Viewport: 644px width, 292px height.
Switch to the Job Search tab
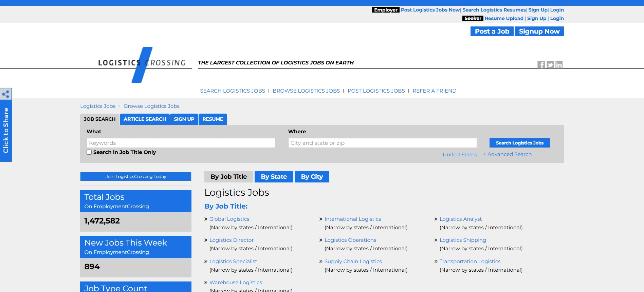tap(99, 119)
